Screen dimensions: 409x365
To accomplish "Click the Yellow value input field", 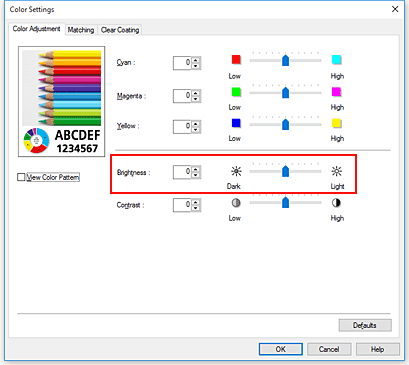I will 182,126.
